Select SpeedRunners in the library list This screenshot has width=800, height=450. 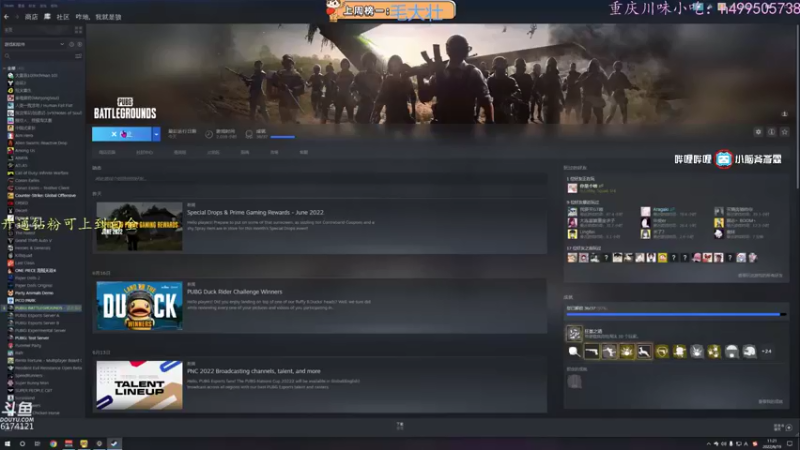click(29, 376)
